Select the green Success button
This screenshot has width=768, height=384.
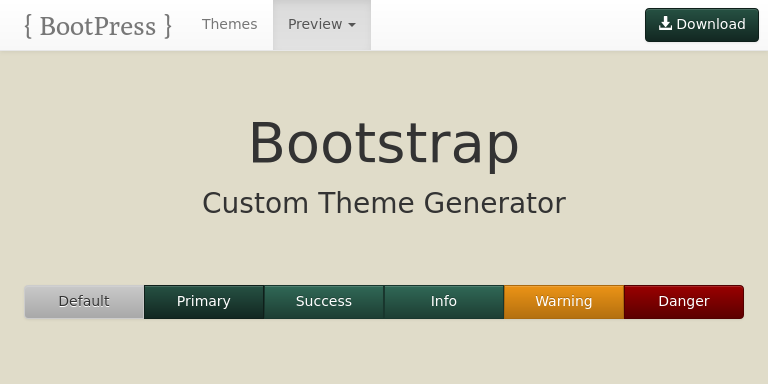coord(324,302)
